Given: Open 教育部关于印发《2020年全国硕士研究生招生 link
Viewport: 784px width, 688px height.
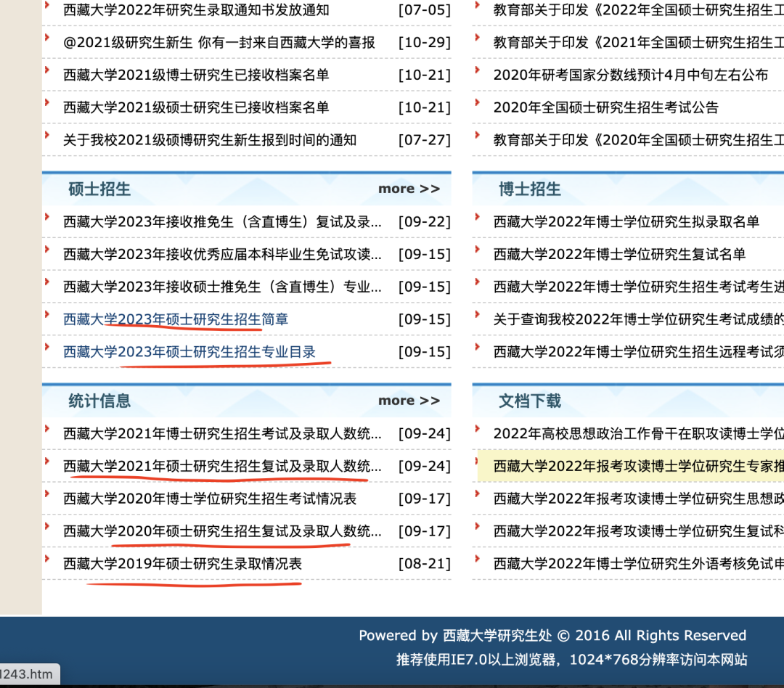Looking at the screenshot, I should pos(639,140).
